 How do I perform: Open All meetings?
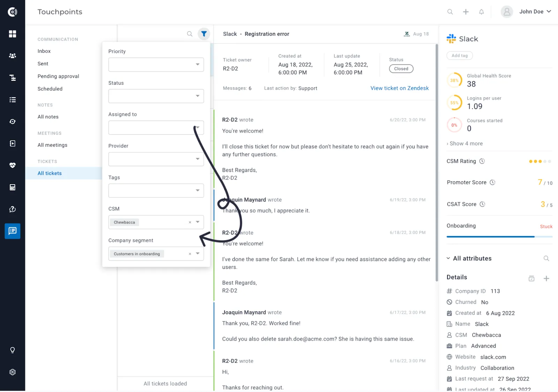click(x=52, y=145)
